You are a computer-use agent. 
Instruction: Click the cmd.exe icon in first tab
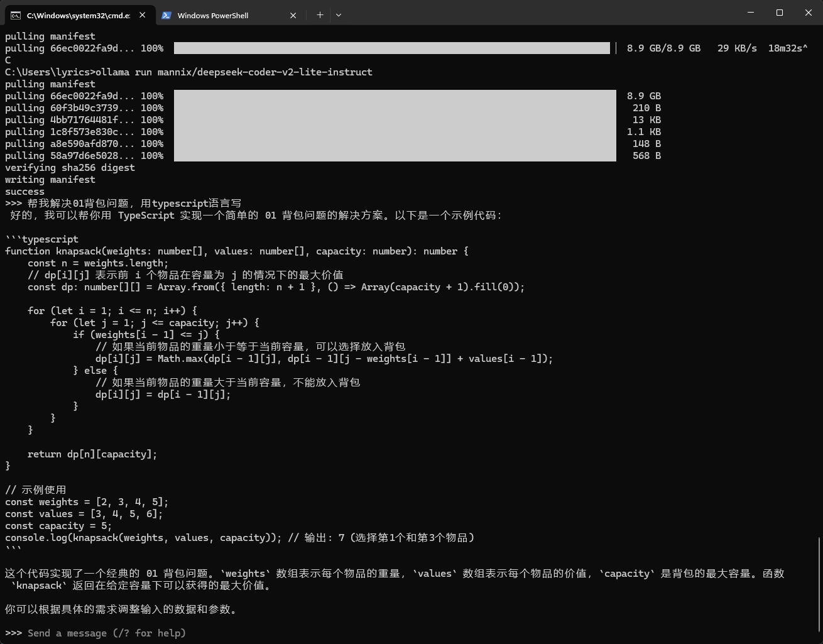16,15
